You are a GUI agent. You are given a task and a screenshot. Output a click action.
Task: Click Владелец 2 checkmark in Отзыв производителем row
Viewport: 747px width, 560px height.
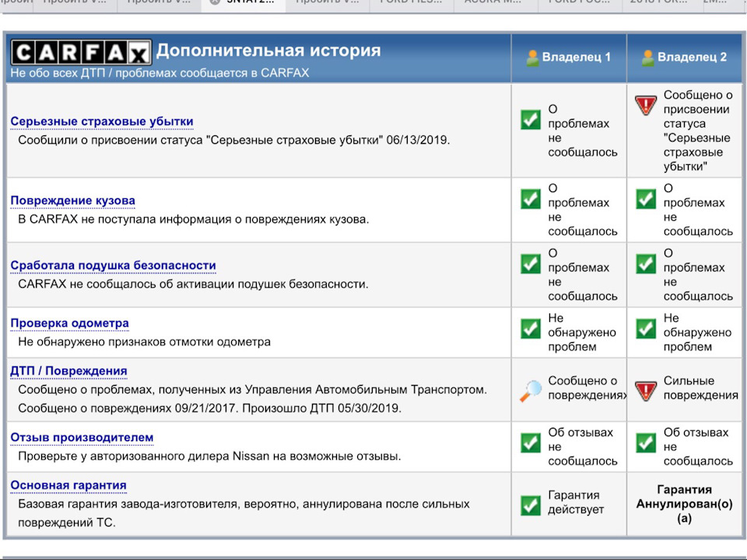pos(646,443)
